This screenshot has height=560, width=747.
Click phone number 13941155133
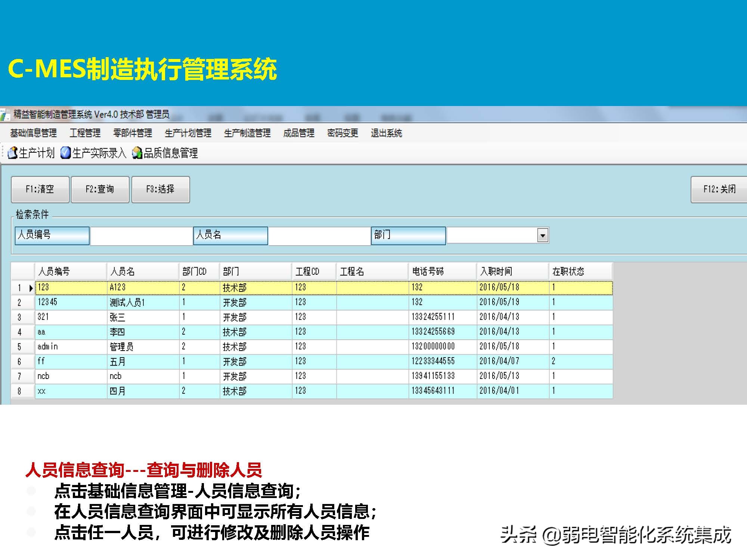tap(443, 376)
